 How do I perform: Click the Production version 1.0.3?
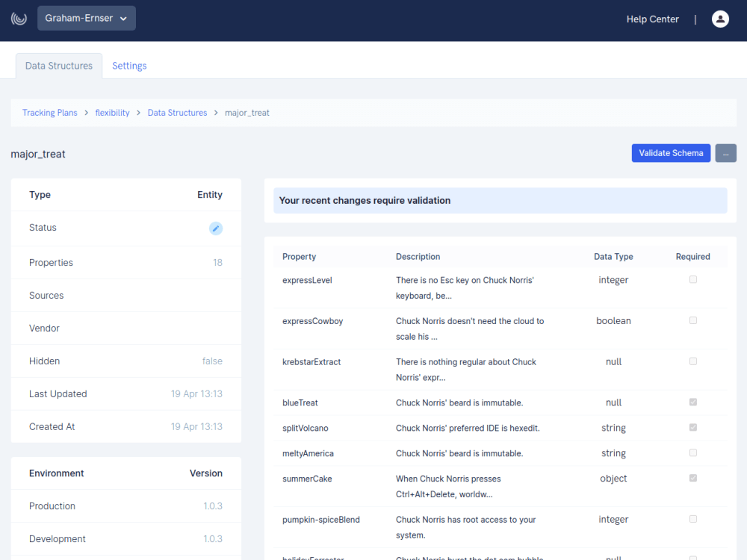213,506
